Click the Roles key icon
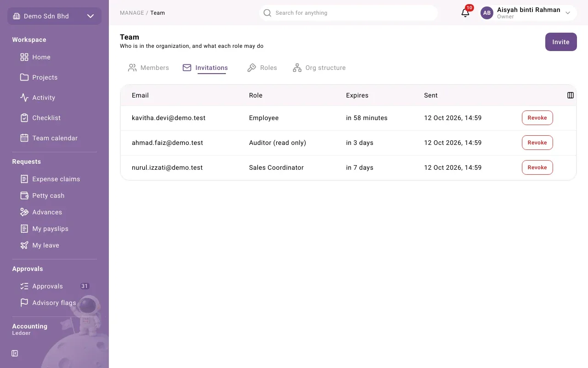The image size is (588, 368). (252, 68)
